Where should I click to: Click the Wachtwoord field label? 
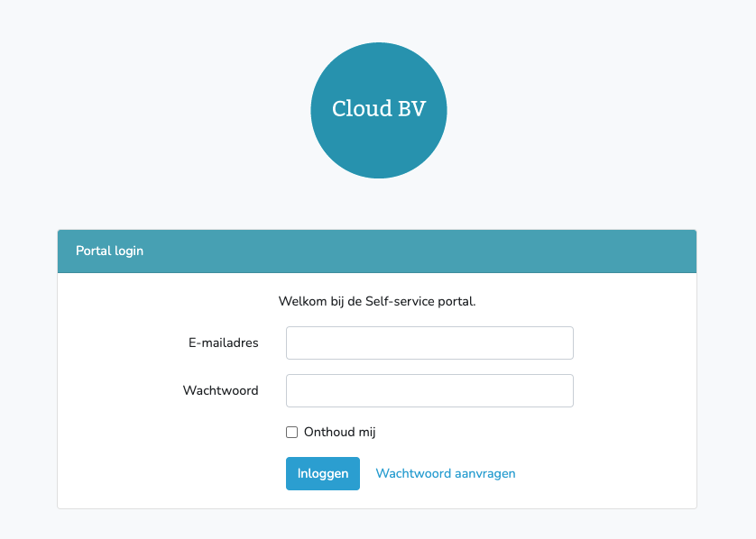[x=220, y=390]
